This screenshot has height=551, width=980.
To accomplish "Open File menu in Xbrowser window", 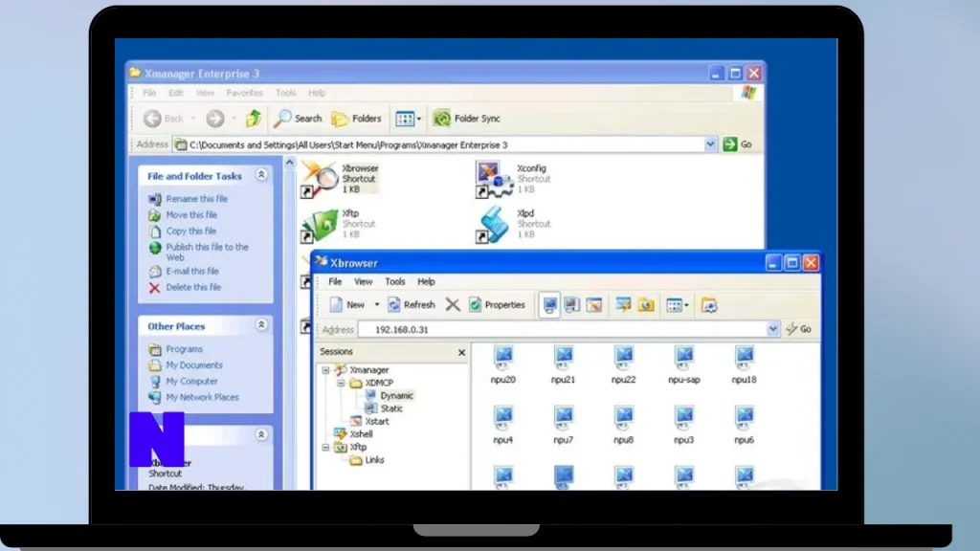I will 335,282.
